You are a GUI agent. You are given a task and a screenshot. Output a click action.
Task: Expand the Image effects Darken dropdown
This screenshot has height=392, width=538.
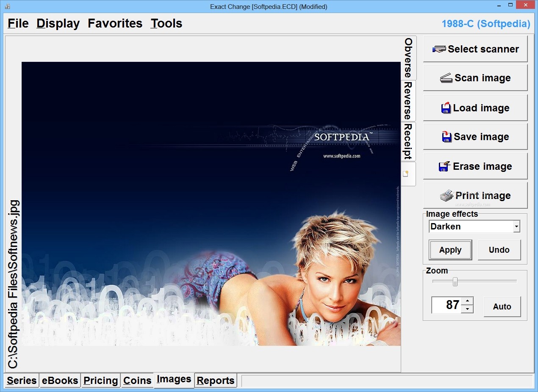point(516,226)
